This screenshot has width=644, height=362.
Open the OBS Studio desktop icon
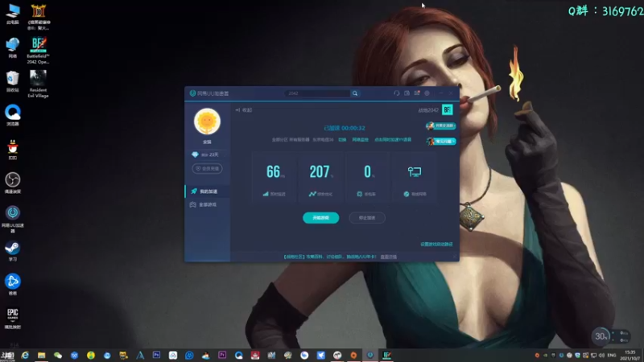(x=13, y=183)
